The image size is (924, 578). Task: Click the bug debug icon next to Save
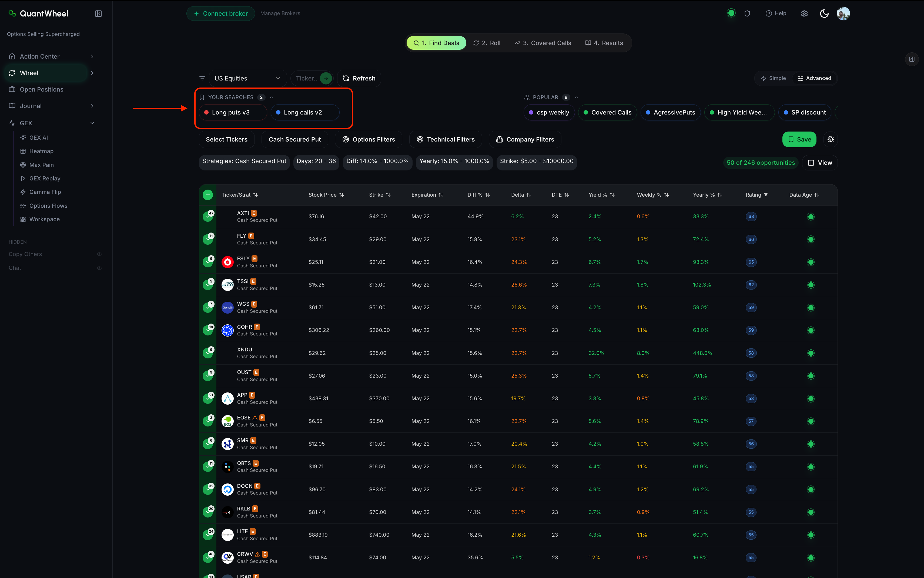click(830, 140)
